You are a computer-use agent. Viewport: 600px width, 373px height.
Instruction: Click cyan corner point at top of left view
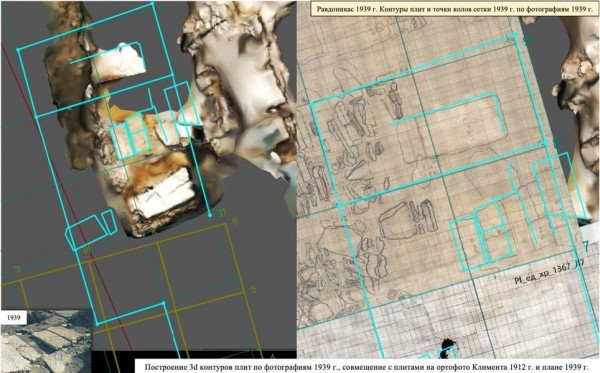click(x=152, y=4)
